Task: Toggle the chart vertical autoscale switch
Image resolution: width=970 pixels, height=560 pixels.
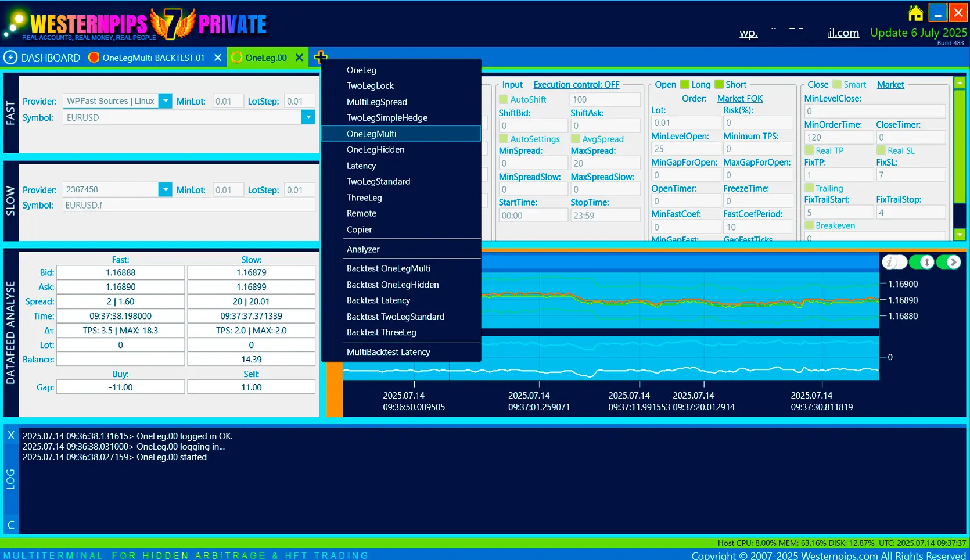Action: tap(922, 263)
